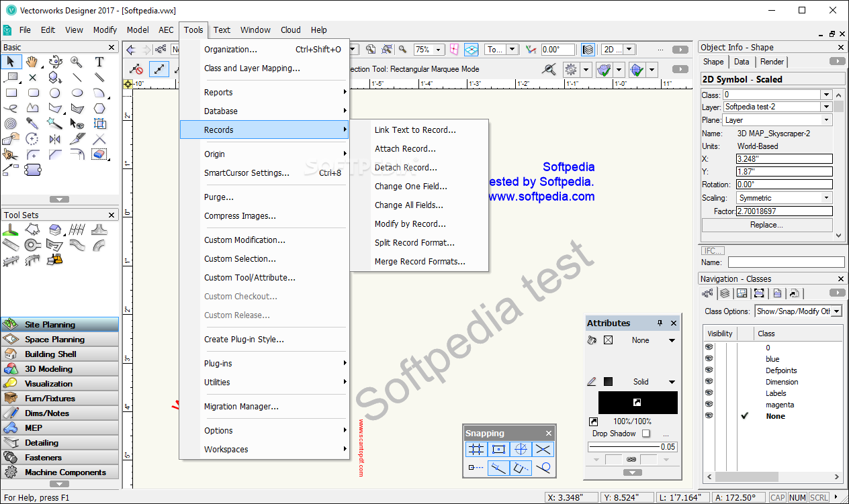The height and width of the screenshot is (504, 849).
Task: Click the Snap to Grid icon
Action: pos(476,449)
